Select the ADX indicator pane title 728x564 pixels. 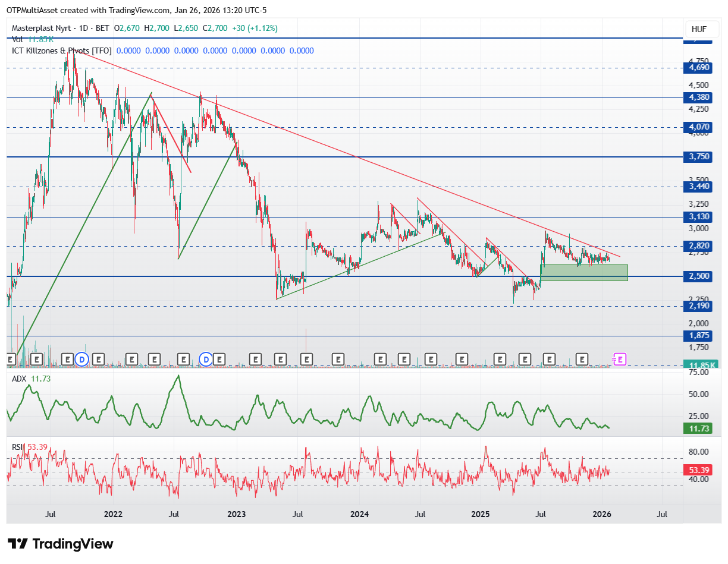20,378
